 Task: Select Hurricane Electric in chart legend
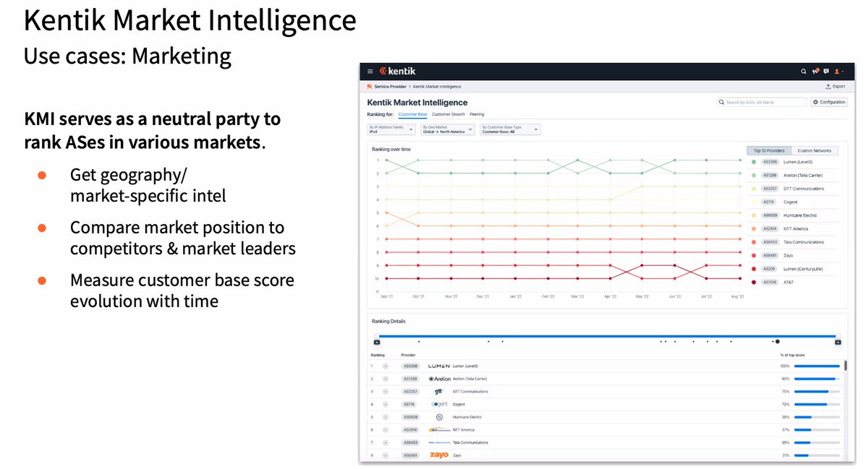pos(800,215)
